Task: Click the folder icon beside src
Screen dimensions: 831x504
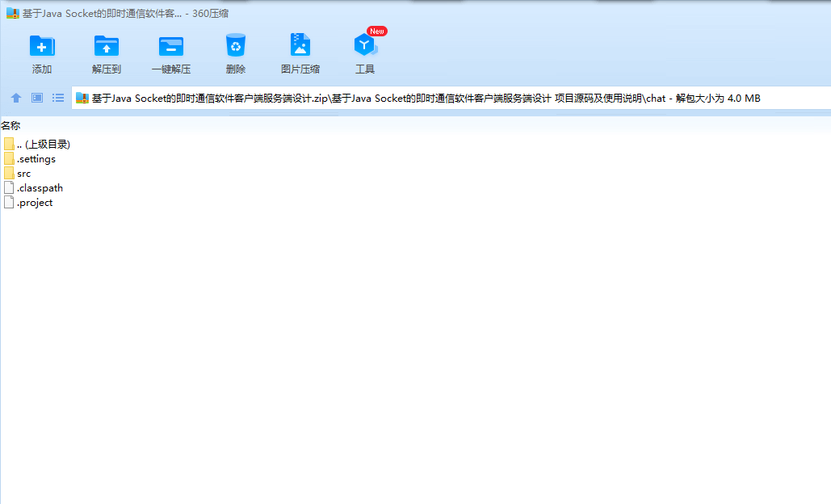Action: pos(9,174)
